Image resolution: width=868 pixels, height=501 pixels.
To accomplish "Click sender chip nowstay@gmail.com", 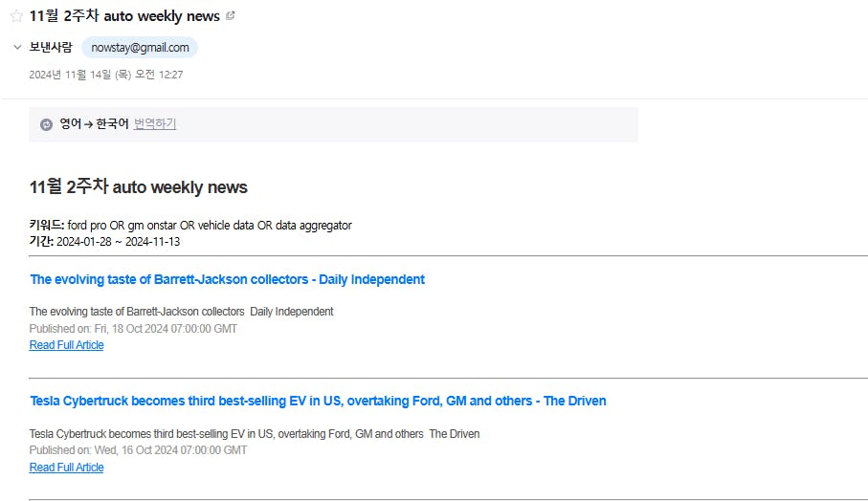I will point(140,48).
